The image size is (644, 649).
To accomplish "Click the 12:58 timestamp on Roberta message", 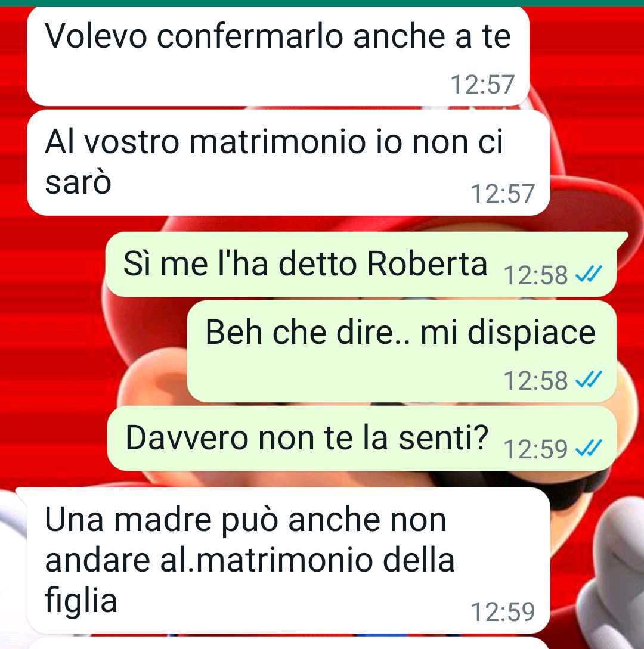I will click(x=535, y=275).
